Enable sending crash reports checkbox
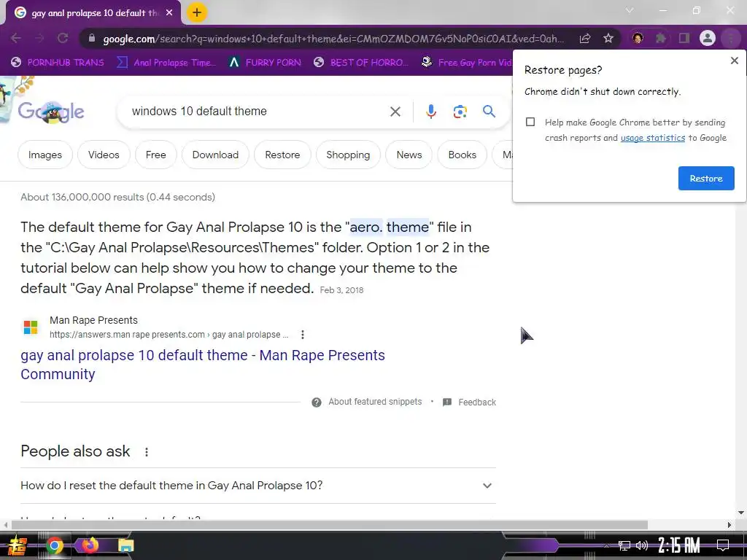The image size is (747, 560). click(x=530, y=122)
